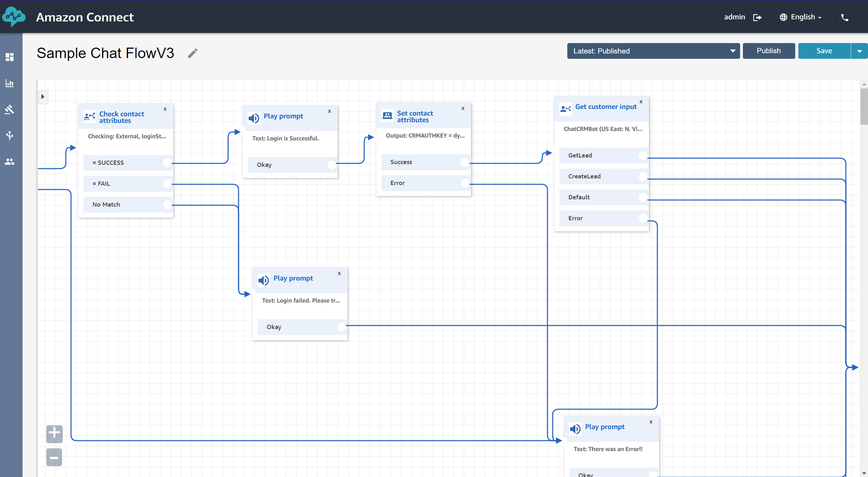Click the logout icon next to admin
The image size is (868, 477).
point(757,17)
